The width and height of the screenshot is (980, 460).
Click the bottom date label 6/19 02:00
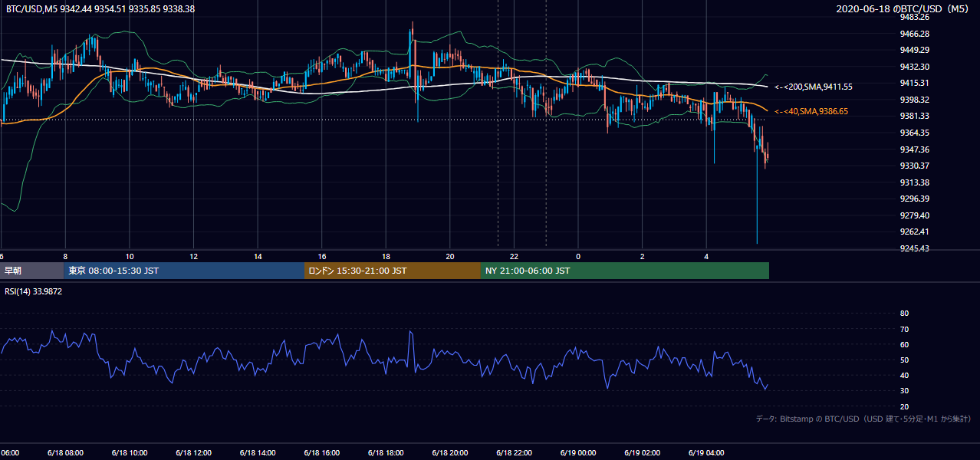coord(642,452)
